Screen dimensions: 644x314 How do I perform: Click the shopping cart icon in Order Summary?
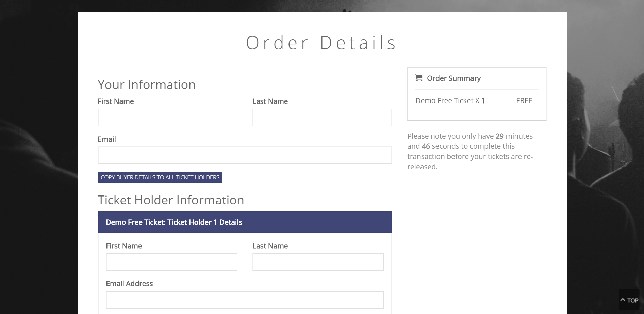pos(419,78)
